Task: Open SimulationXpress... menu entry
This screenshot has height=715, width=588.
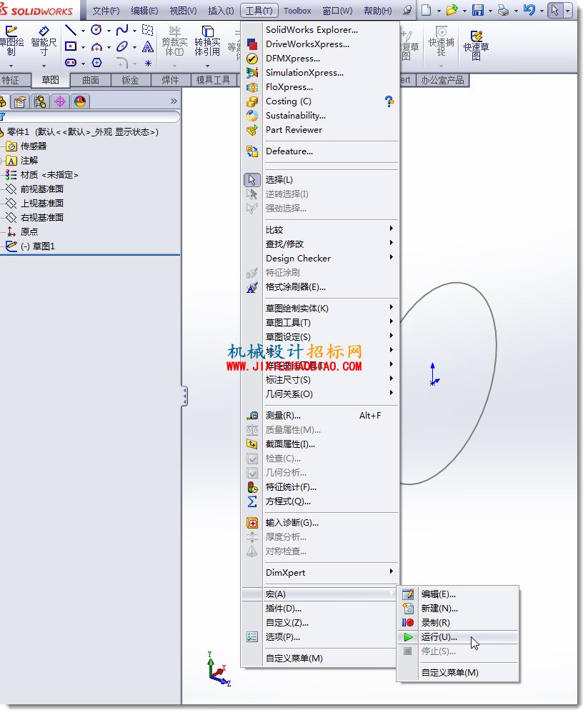Action: 320,73
